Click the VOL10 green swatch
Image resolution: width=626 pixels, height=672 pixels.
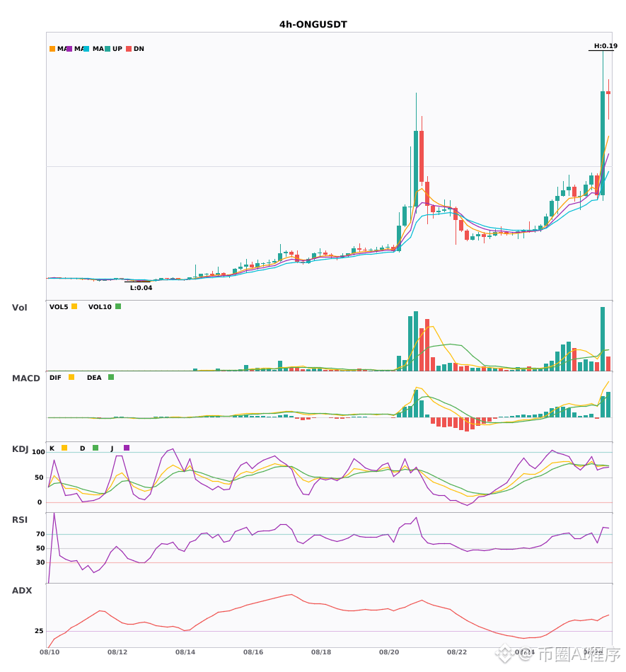(118, 306)
